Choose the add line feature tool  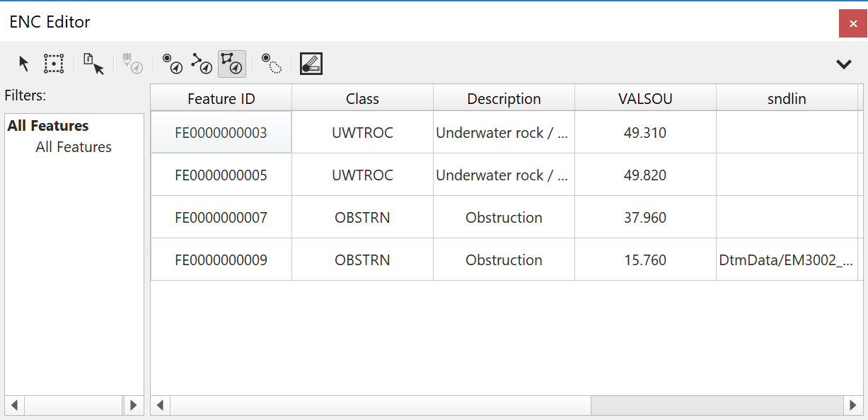(x=202, y=64)
